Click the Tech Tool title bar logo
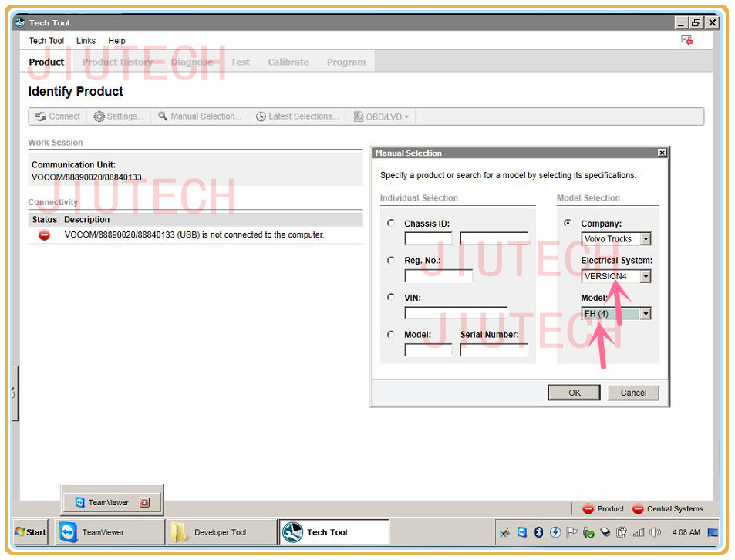 pos(20,22)
